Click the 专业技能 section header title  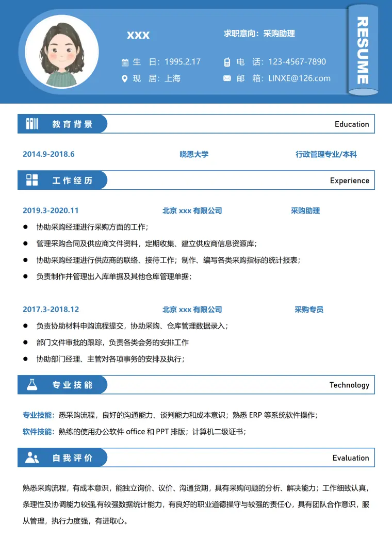(73, 385)
